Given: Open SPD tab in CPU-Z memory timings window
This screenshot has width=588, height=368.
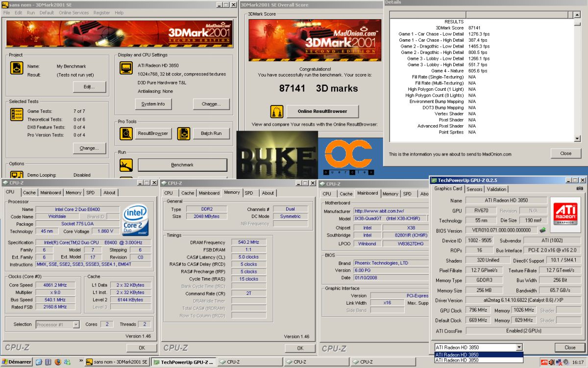Looking at the screenshot, I should [x=249, y=193].
